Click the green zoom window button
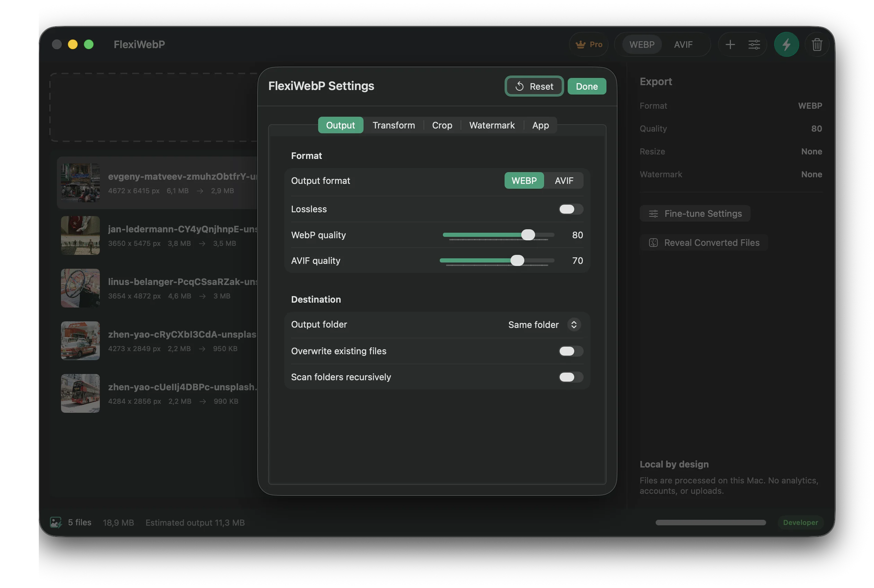Screen dimensions: 874x588 click(x=89, y=44)
